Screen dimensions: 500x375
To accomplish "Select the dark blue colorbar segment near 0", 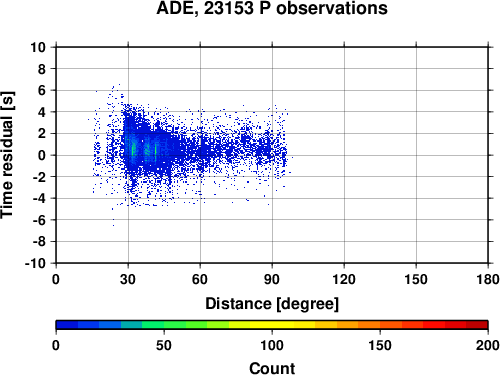I will [67, 325].
